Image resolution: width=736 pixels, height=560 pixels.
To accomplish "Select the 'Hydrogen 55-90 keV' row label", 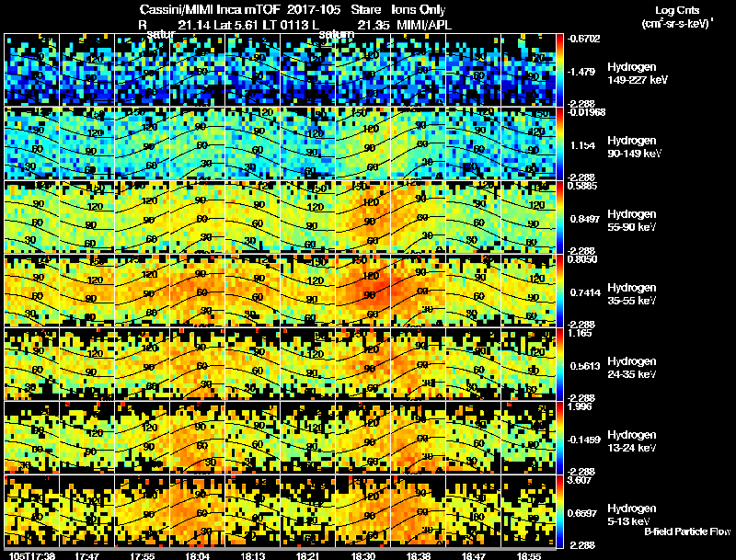I will point(632,221).
